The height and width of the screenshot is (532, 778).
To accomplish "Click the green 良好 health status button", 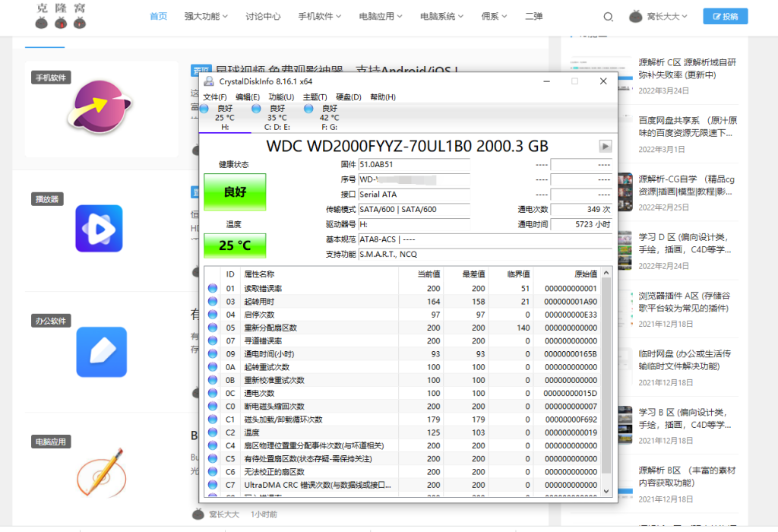I will [x=235, y=192].
